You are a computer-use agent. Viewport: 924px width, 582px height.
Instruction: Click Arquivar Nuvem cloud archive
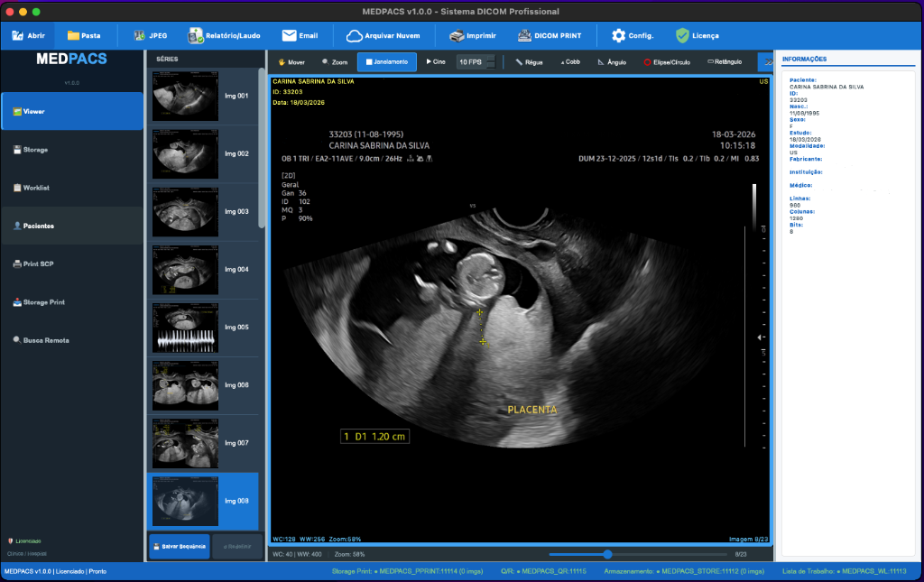[x=383, y=36]
